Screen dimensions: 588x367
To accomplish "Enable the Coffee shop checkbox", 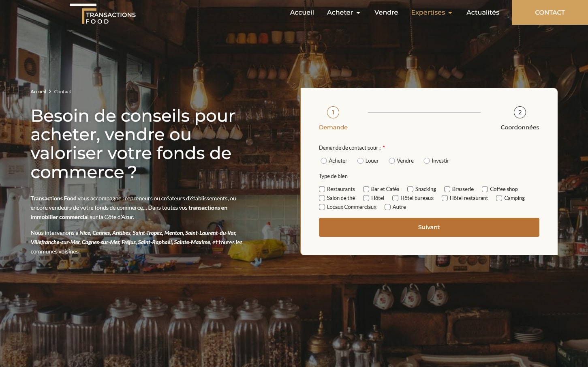I will tap(485, 189).
